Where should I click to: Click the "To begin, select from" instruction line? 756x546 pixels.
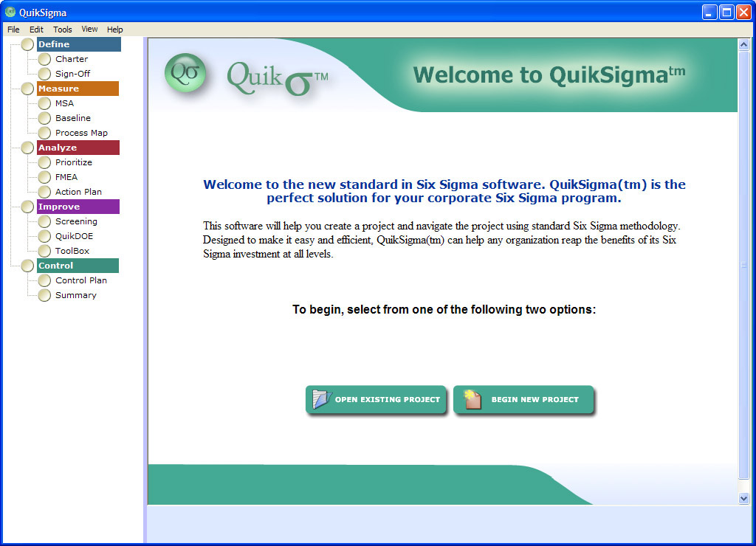click(444, 309)
